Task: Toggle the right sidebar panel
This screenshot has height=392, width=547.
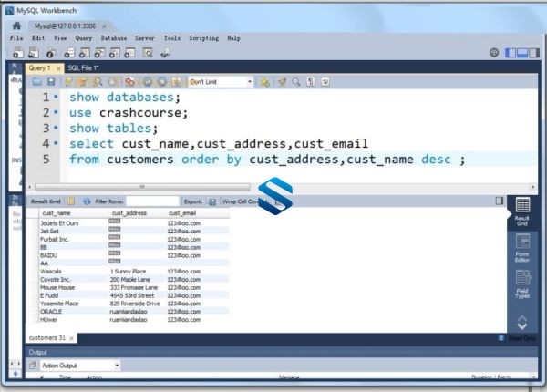Action: pos(533,53)
